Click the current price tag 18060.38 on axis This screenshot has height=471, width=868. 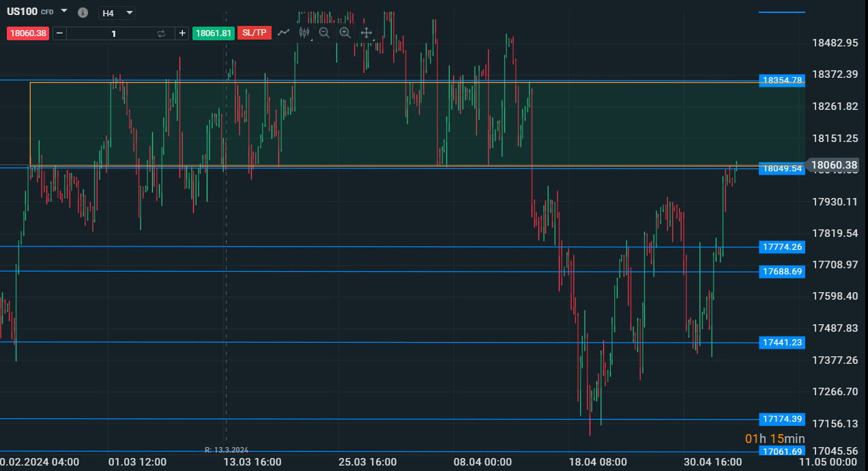(x=834, y=165)
